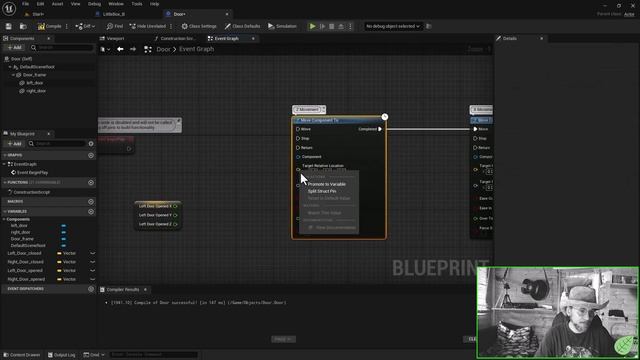Choose Split Struct Pin in context menu
The image size is (640, 360).
tap(322, 191)
